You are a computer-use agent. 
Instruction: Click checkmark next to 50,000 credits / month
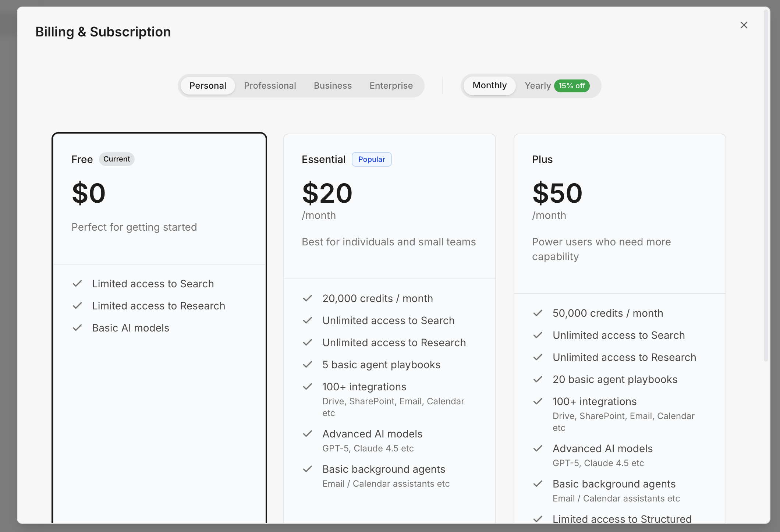coord(538,313)
